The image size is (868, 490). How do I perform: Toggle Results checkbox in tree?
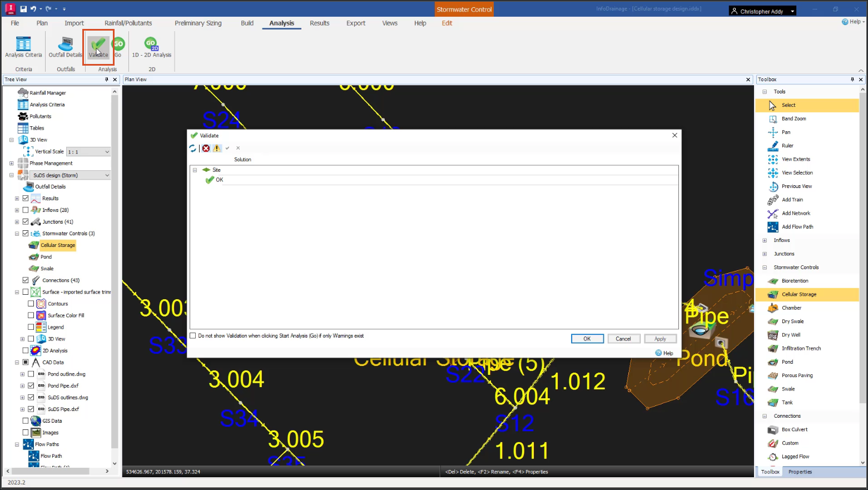(26, 199)
